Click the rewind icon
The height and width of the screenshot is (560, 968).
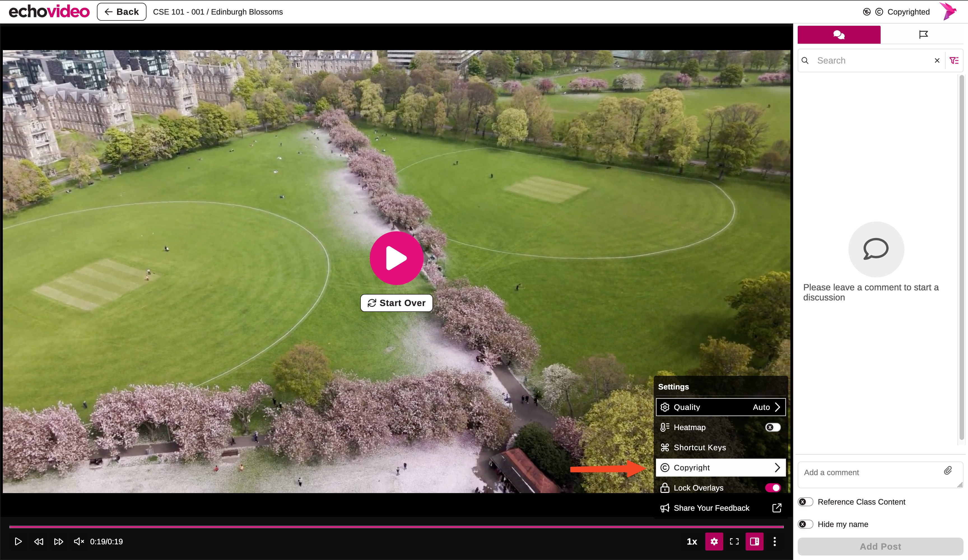pos(38,542)
